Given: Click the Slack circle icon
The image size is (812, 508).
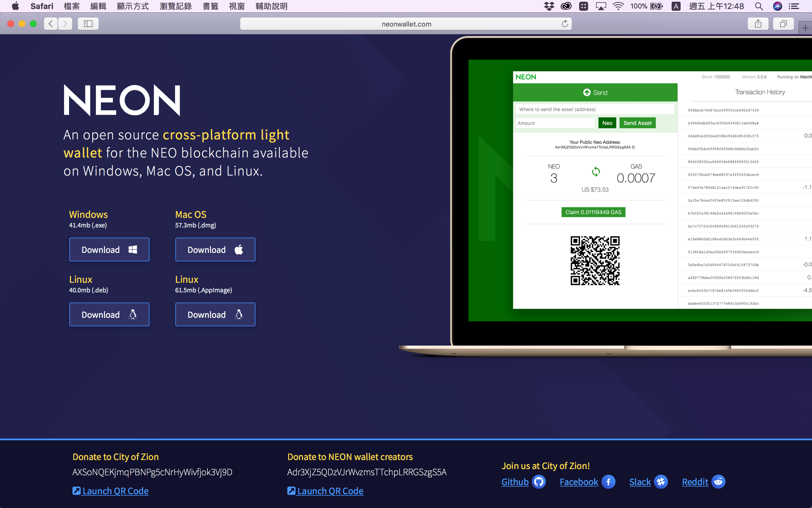Looking at the screenshot, I should point(661,482).
